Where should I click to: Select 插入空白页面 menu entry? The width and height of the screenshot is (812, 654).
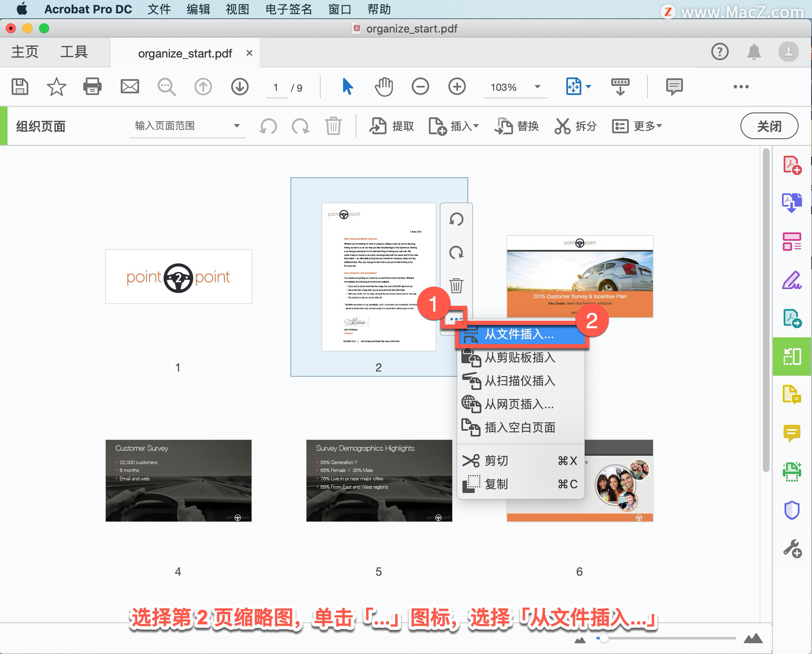click(x=519, y=428)
